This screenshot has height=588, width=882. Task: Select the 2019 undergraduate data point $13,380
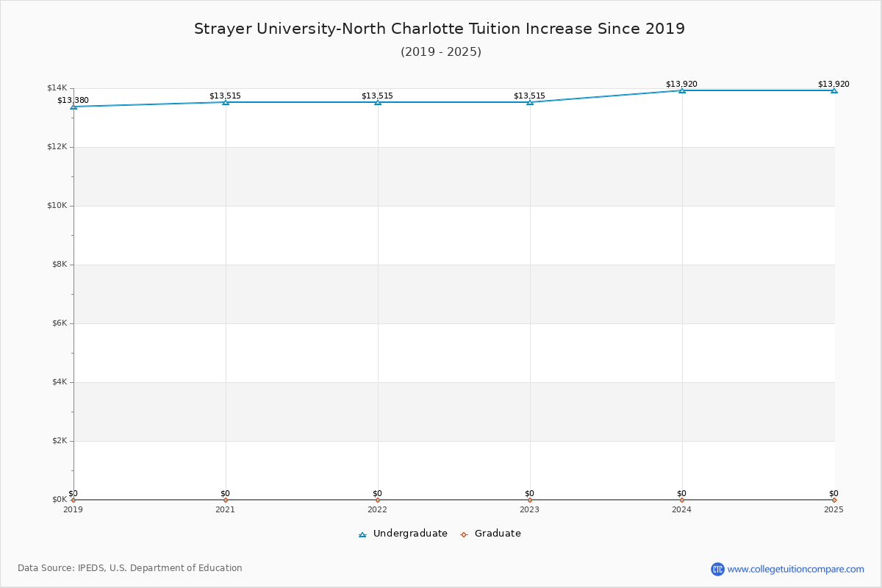click(x=73, y=107)
